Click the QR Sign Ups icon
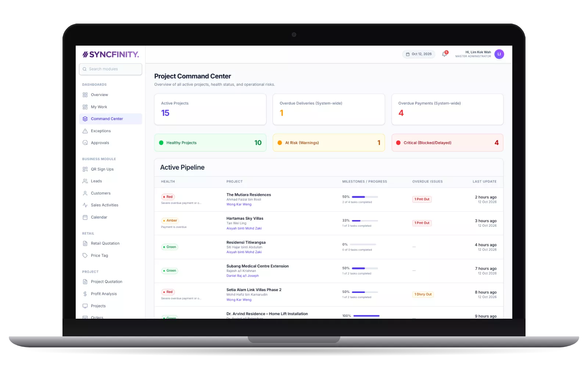 point(85,169)
